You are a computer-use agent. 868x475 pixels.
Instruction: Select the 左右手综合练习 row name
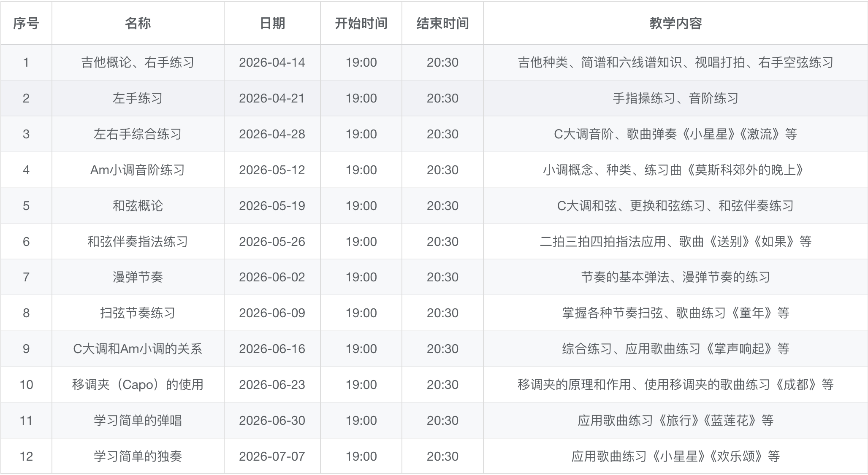[x=138, y=134]
